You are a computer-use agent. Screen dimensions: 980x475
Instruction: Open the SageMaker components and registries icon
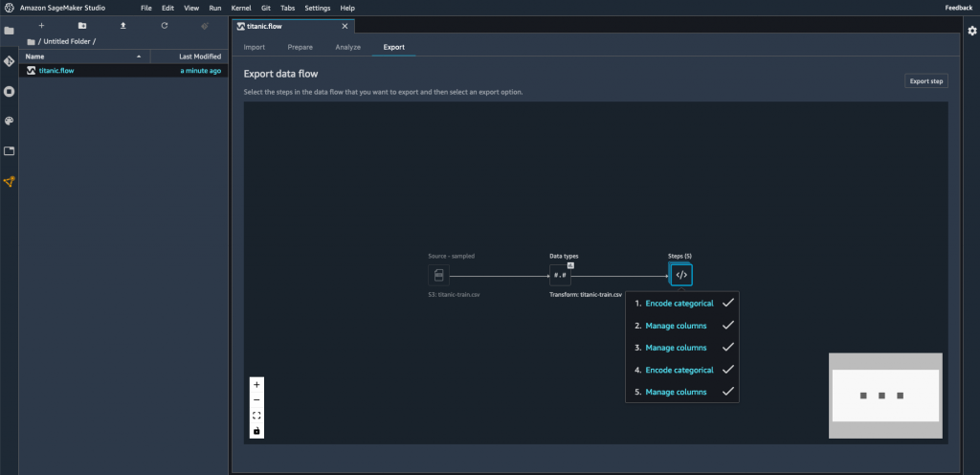10,182
